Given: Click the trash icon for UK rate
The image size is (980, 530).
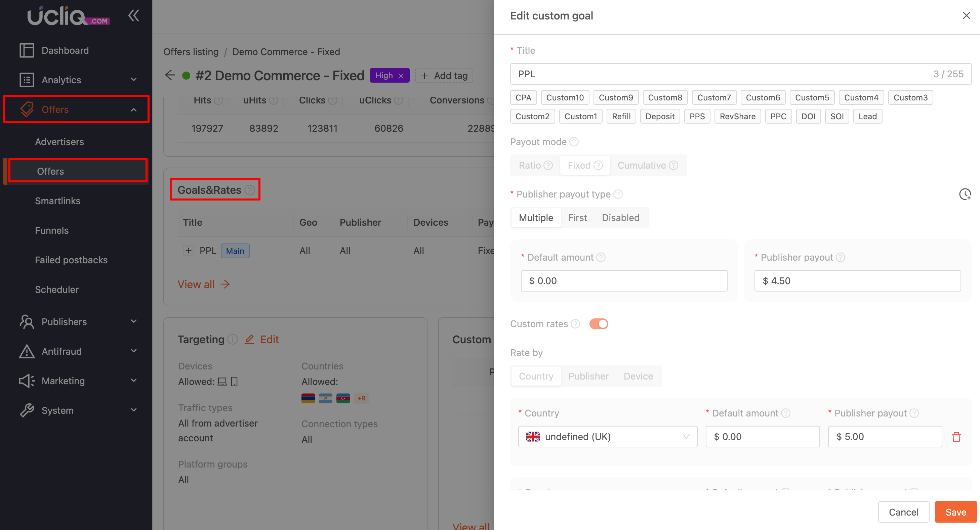Looking at the screenshot, I should pos(956,437).
